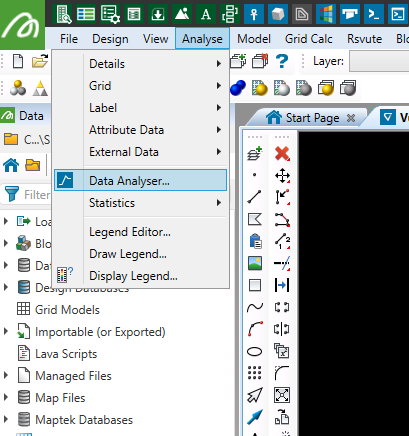Click the blue question mark help icon
This screenshot has width=409, height=436.
[282, 61]
